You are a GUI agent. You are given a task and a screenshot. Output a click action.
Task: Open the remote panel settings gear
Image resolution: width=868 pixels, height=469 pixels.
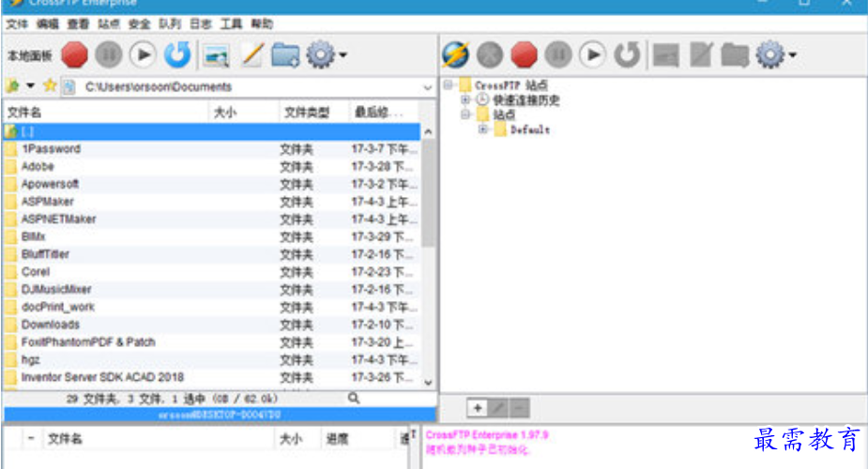pos(770,54)
